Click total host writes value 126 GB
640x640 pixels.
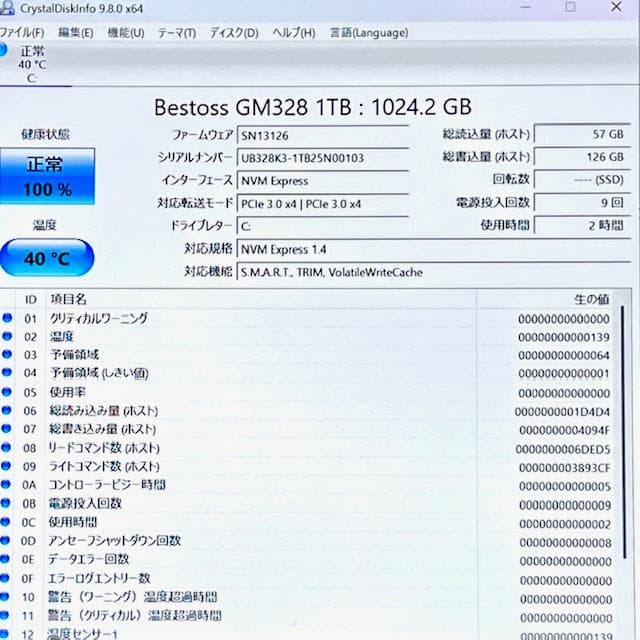click(x=582, y=157)
